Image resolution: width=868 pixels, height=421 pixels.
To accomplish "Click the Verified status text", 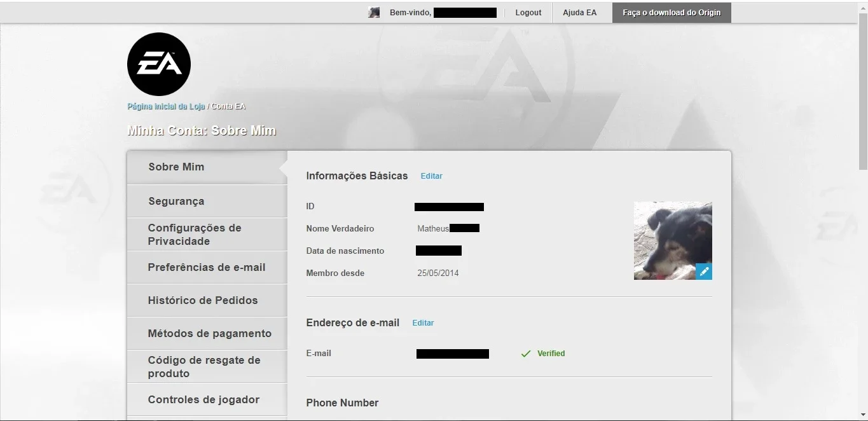I will pos(551,354).
